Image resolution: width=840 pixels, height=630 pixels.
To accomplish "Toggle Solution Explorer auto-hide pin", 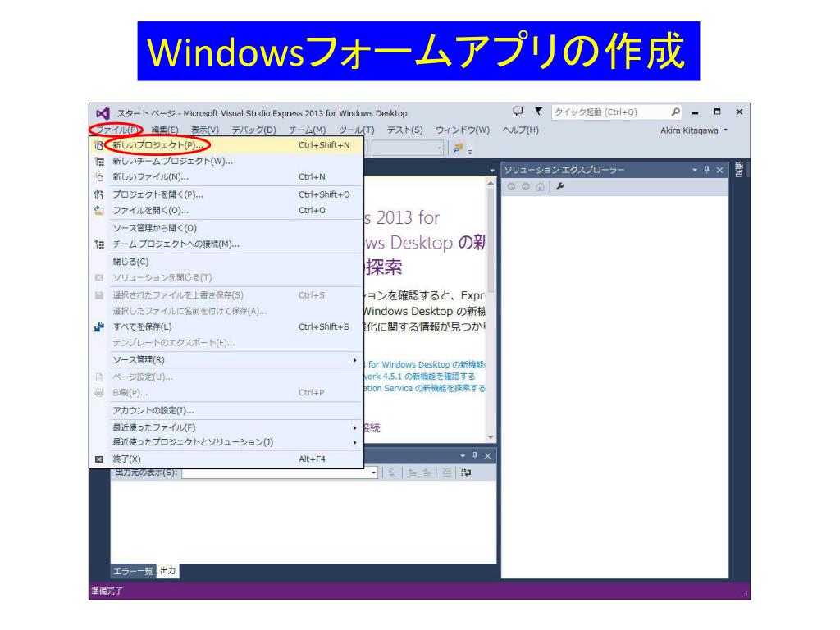I will click(x=707, y=170).
